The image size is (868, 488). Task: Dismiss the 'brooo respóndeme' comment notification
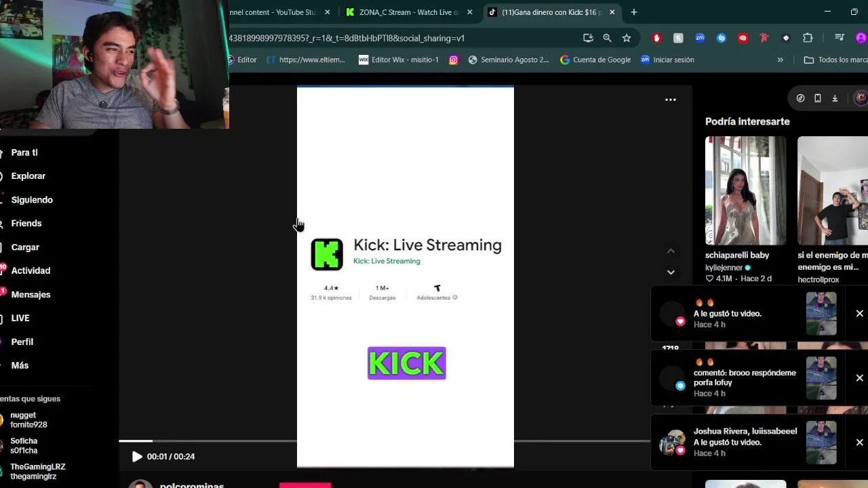coord(859,378)
